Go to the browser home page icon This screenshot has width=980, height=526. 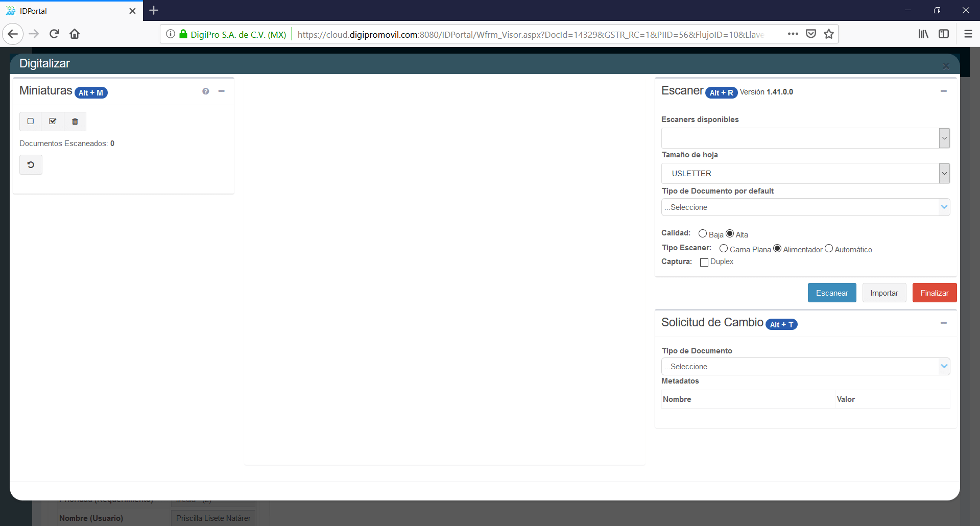[x=75, y=34]
